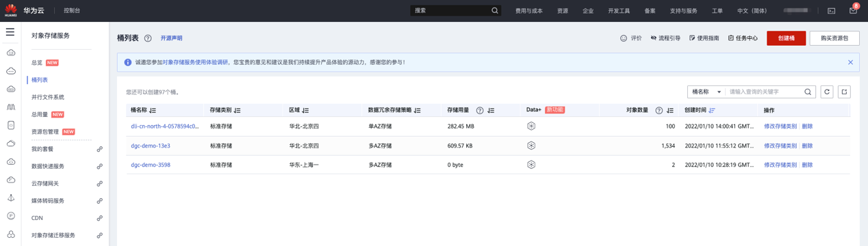
Task: Click help icon next to 存储用量
Action: pos(480,110)
